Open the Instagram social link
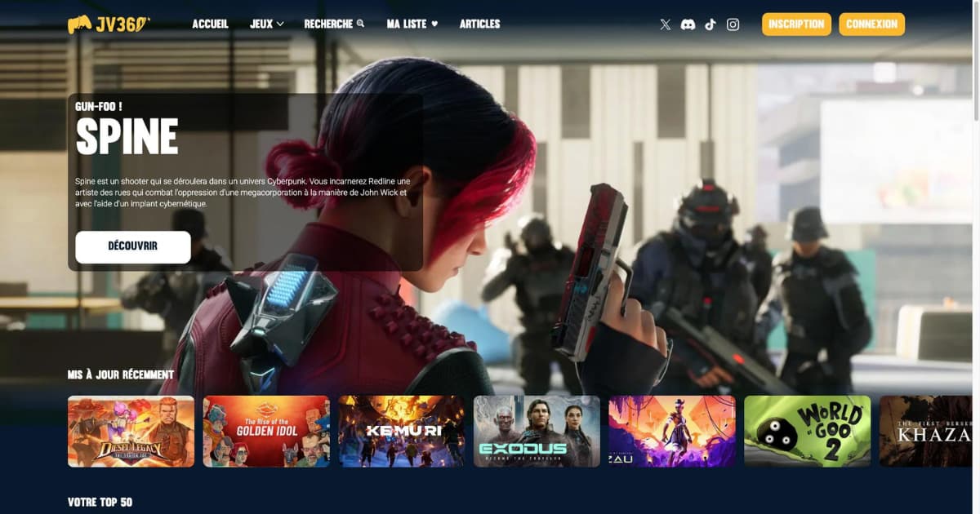Viewport: 980px width, 514px height. pos(733,24)
